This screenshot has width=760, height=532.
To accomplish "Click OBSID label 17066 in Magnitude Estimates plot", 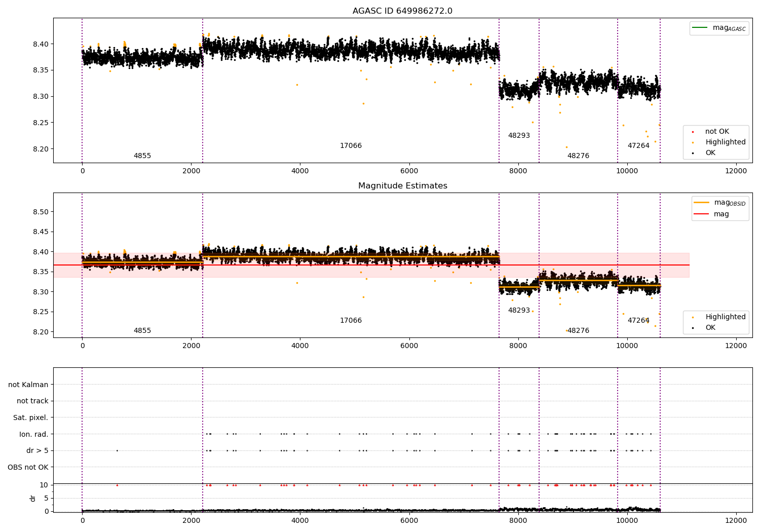I will point(351,321).
